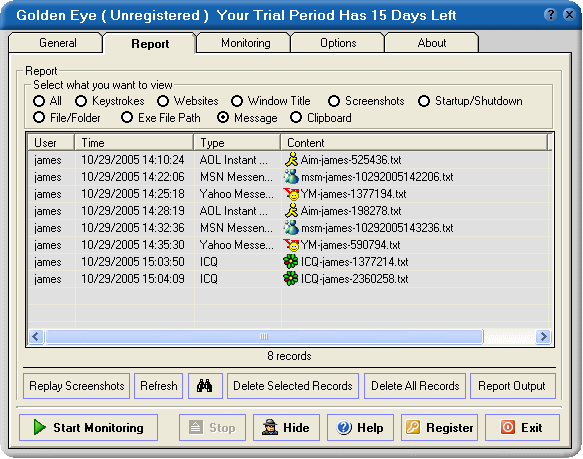Click the horizontal scrollbar thumb
Image resolution: width=583 pixels, height=459 pixels.
264,336
